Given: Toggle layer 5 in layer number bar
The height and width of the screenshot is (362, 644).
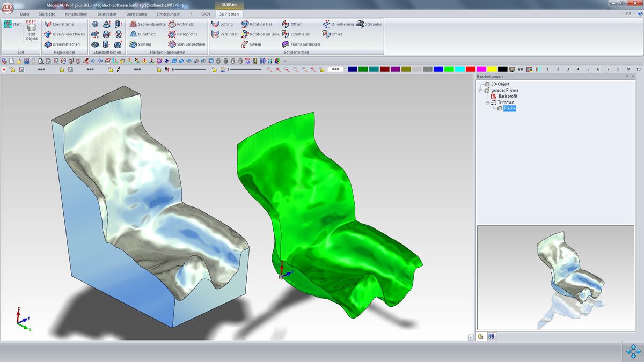Looking at the screenshot, I should [x=588, y=69].
